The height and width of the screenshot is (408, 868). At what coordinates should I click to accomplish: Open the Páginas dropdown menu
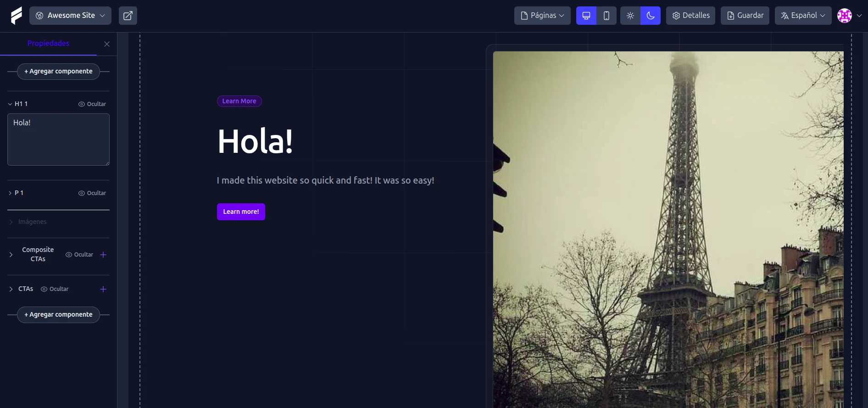pos(542,16)
